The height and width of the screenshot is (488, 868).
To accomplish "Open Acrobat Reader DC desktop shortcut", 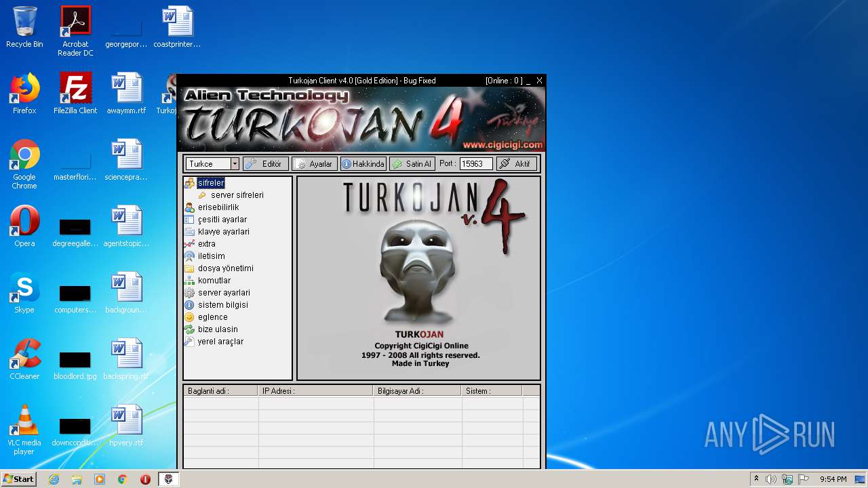I will click(75, 31).
